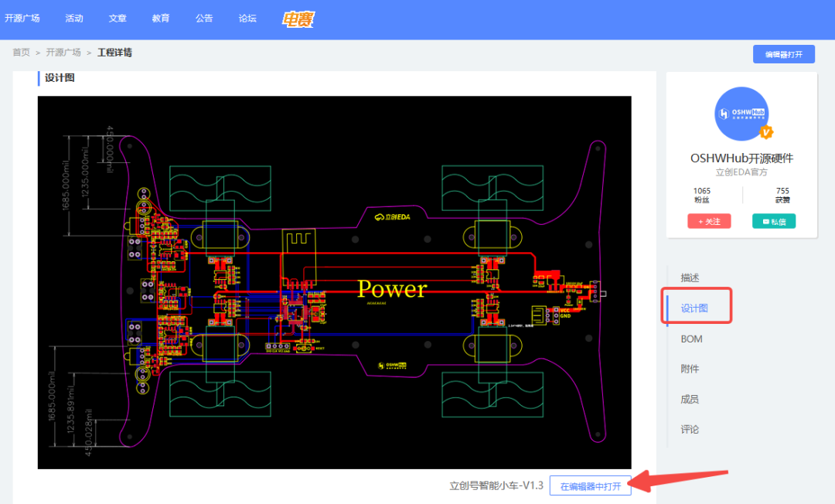
Task: Click the OSHWHub profile avatar
Action: click(741, 114)
